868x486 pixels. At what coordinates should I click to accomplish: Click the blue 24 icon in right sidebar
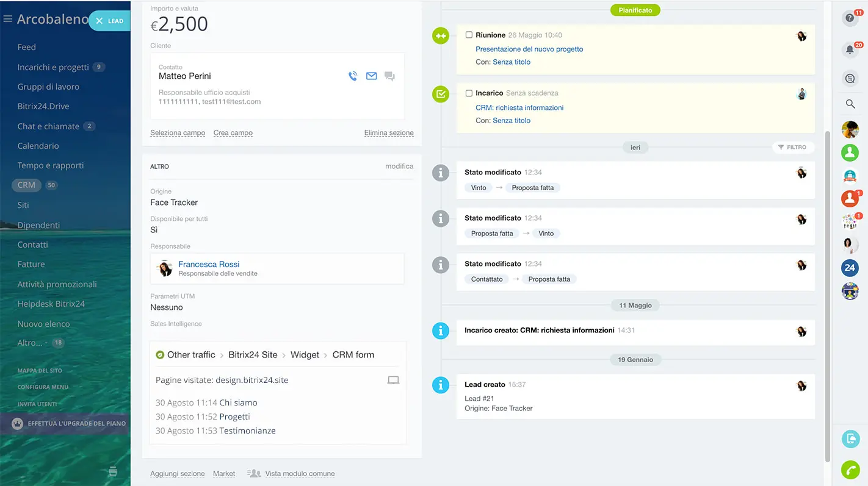(x=850, y=268)
